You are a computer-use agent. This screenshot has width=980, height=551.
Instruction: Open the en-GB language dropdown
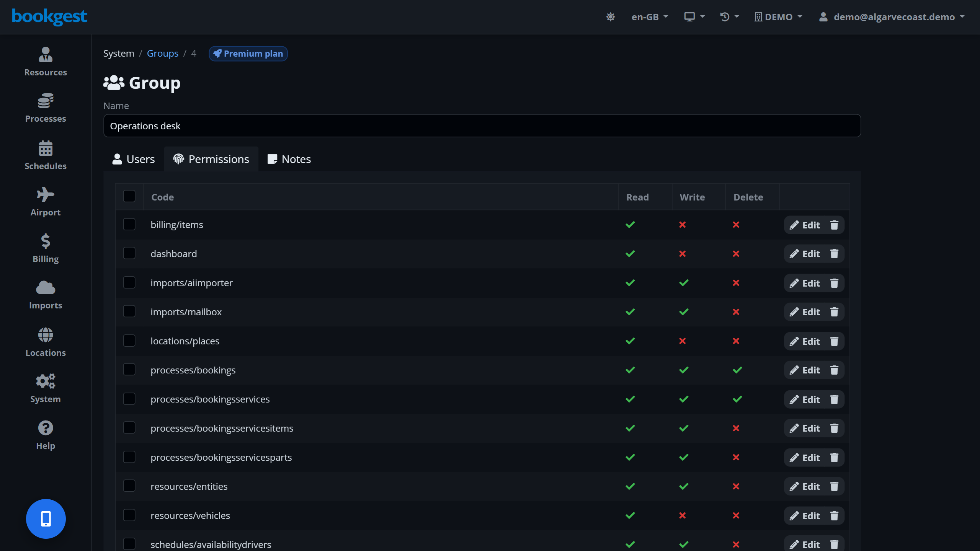point(650,17)
